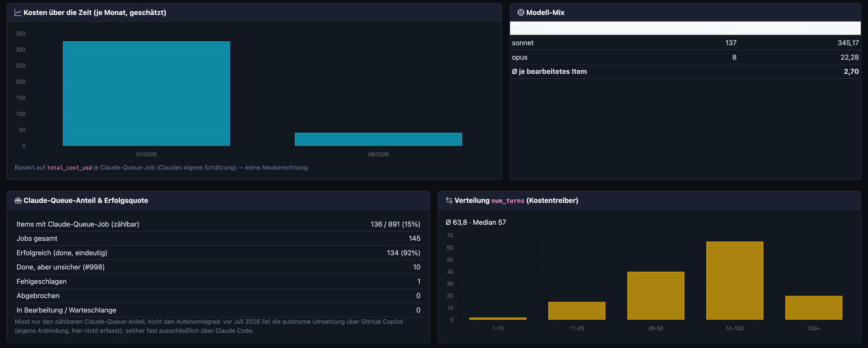
Task: Click the Claude-Queue-Anteil & Erfolgsquote title
Action: click(x=85, y=200)
